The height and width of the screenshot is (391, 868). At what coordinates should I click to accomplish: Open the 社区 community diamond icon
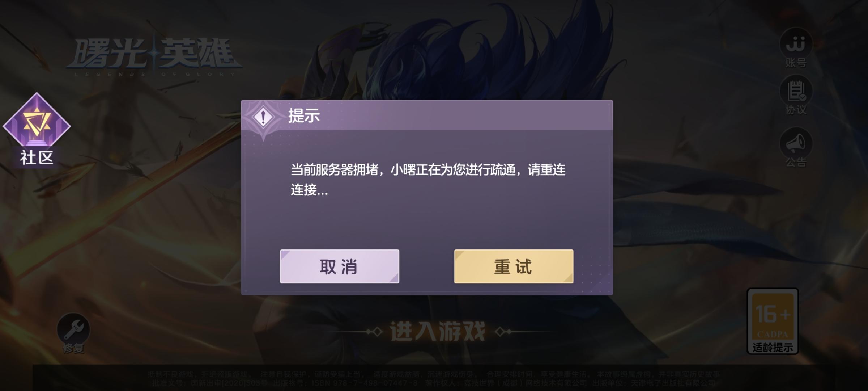tap(37, 119)
